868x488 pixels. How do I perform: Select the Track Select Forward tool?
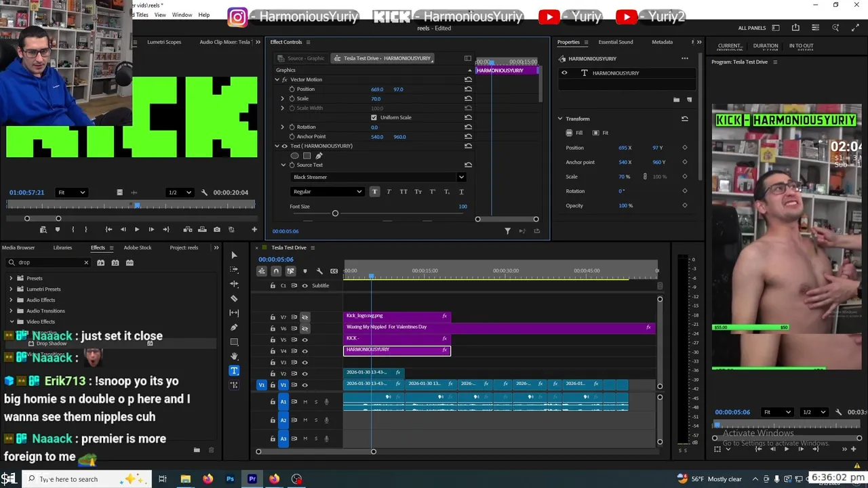pos(234,270)
